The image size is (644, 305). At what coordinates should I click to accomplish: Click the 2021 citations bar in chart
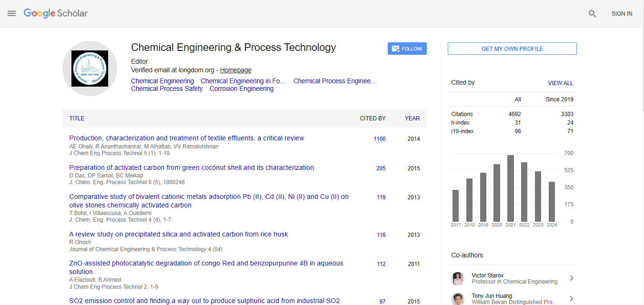tap(511, 188)
